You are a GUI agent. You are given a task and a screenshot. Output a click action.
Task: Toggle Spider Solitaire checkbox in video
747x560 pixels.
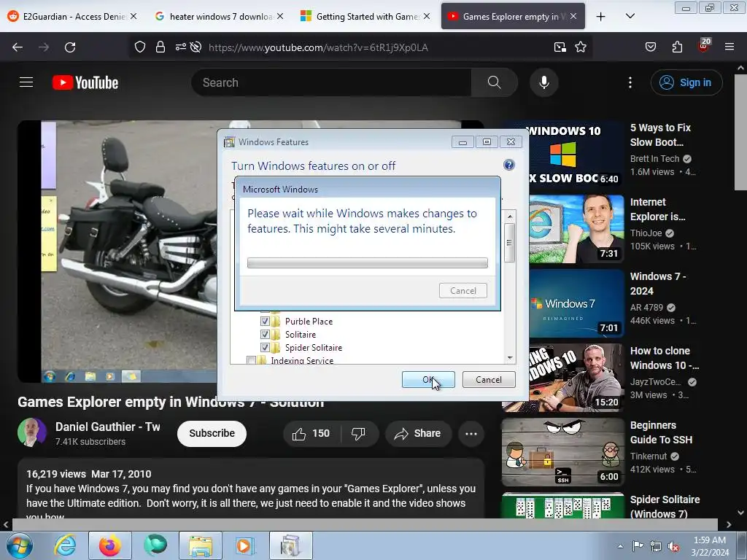click(265, 348)
